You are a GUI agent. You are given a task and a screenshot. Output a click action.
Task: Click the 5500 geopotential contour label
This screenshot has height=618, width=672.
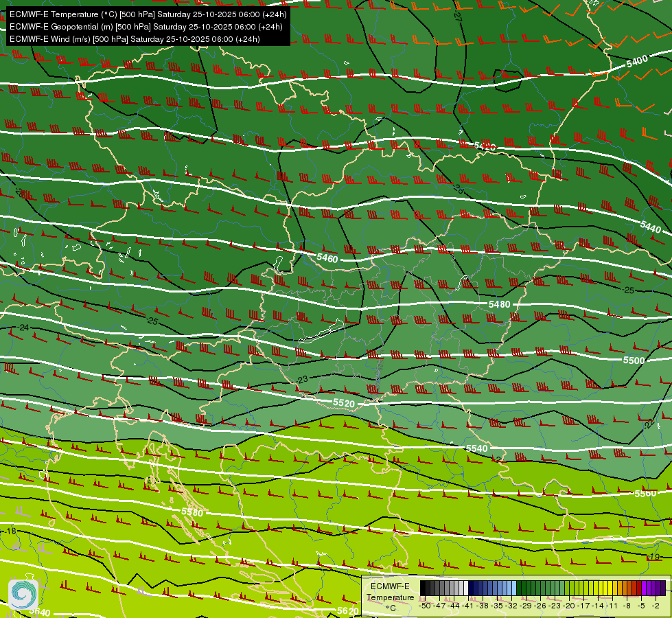tap(634, 360)
